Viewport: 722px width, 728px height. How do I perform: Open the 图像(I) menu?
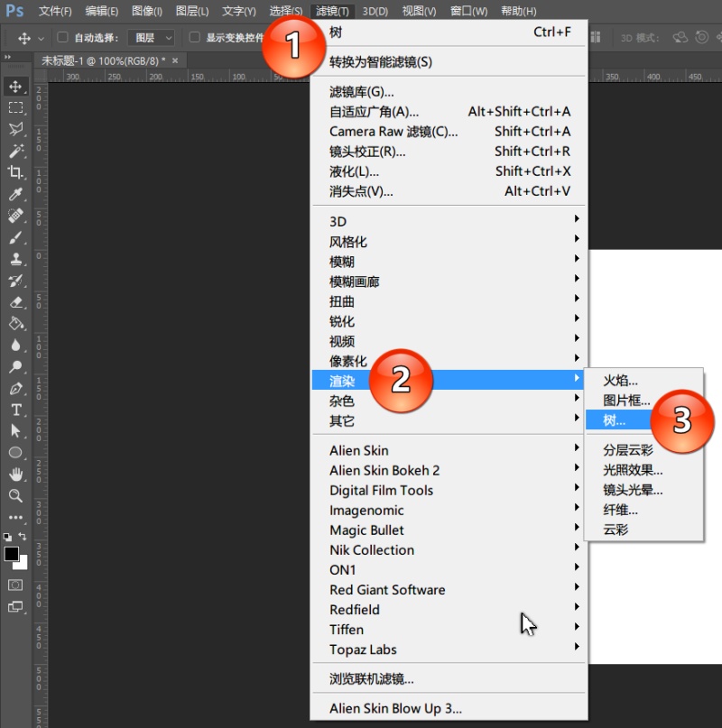[x=147, y=11]
